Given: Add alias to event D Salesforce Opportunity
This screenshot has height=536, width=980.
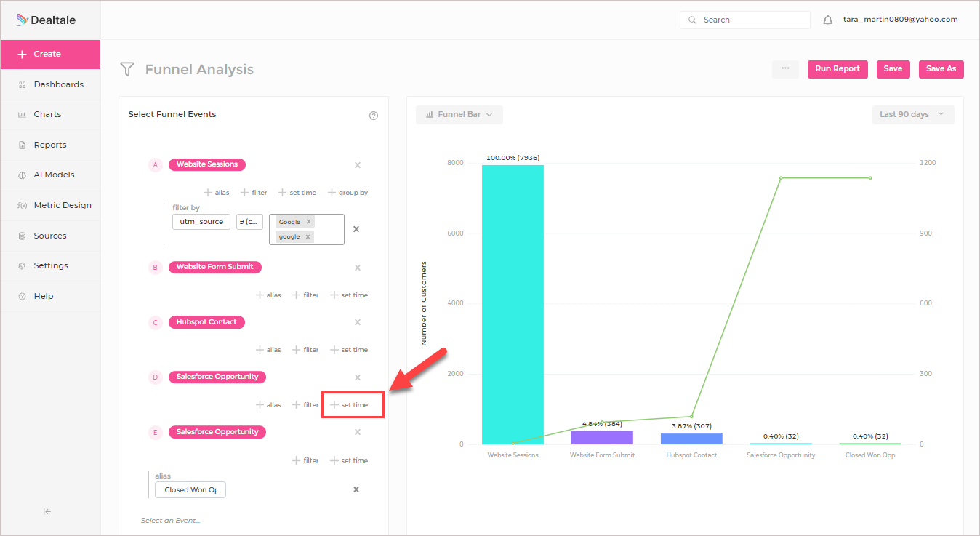Looking at the screenshot, I should coord(268,405).
